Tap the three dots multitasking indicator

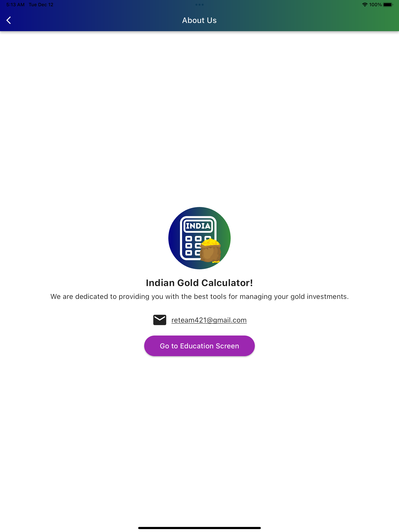pyautogui.click(x=199, y=4)
